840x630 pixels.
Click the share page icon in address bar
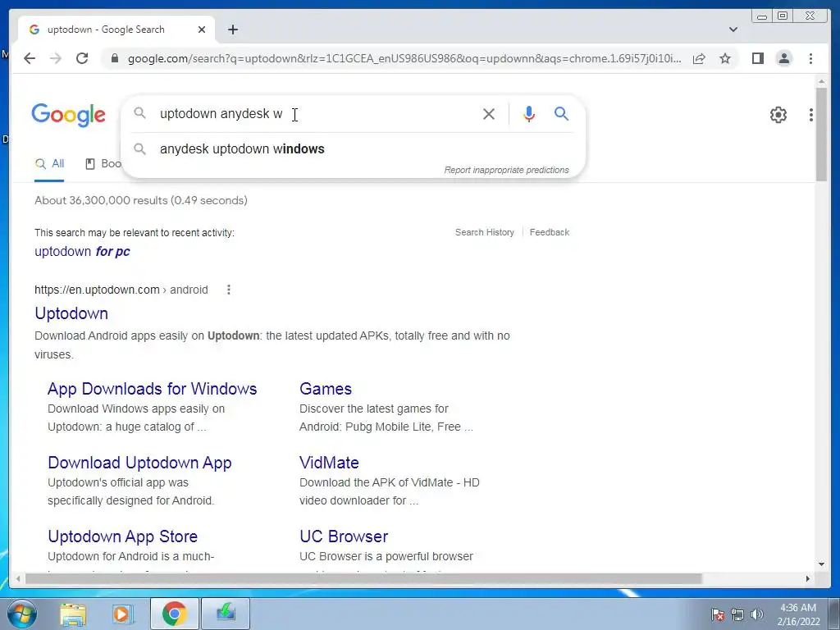(x=699, y=58)
